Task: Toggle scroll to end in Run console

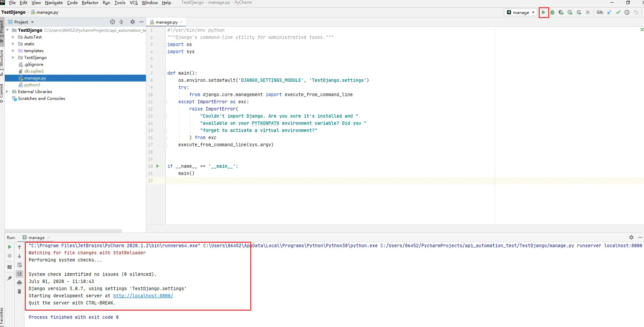Action: [x=19, y=273]
